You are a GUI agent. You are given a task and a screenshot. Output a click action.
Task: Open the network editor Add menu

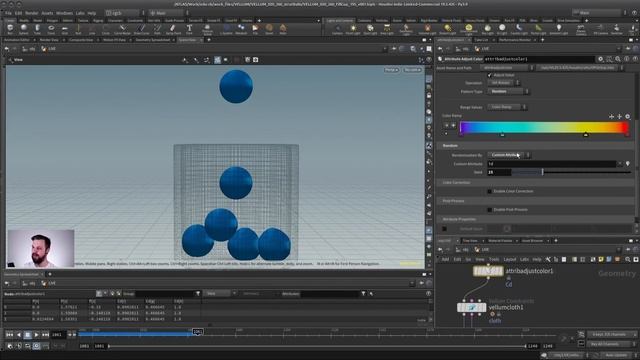445,260
